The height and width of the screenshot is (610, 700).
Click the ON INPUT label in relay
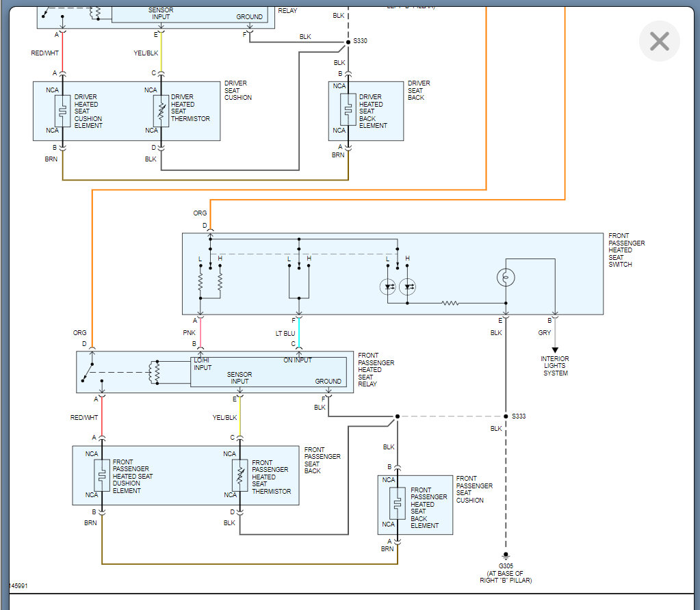tap(298, 360)
